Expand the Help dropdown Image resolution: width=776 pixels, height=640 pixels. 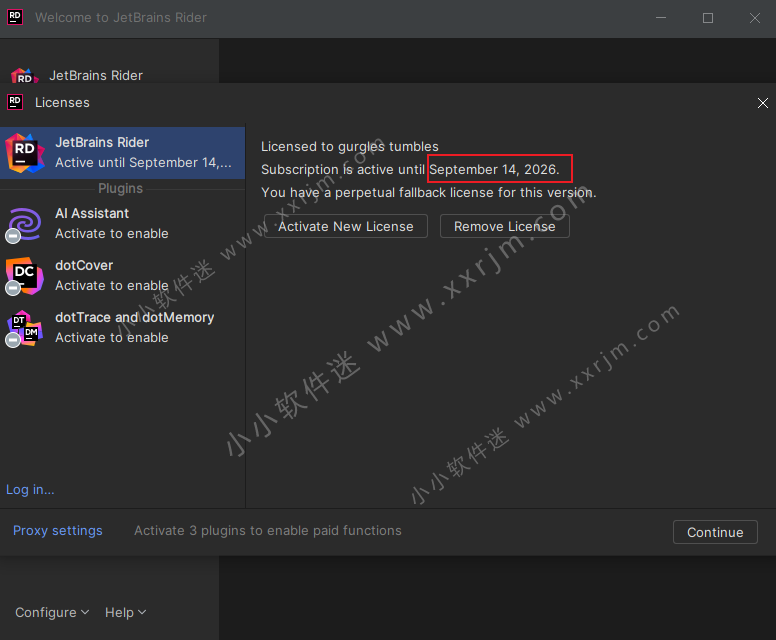(125, 612)
